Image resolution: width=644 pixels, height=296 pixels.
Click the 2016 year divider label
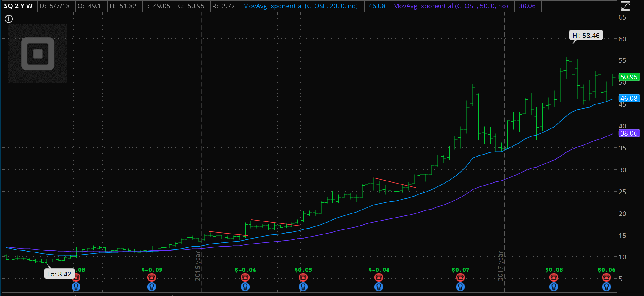tap(198, 266)
